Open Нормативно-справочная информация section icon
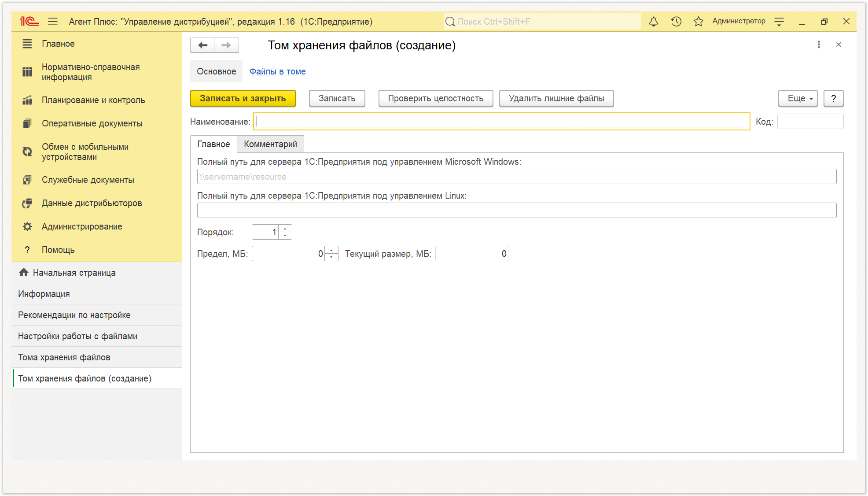The width and height of the screenshot is (868, 496). [x=27, y=72]
